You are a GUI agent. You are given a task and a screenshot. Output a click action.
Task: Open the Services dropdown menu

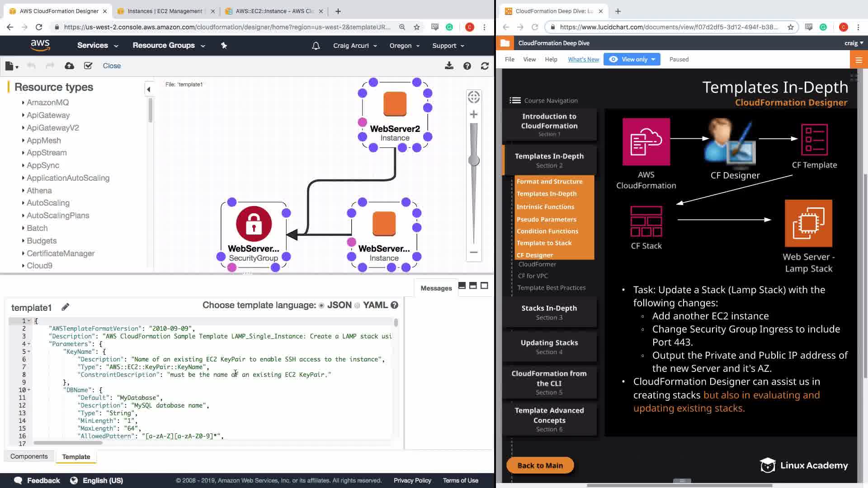point(97,45)
